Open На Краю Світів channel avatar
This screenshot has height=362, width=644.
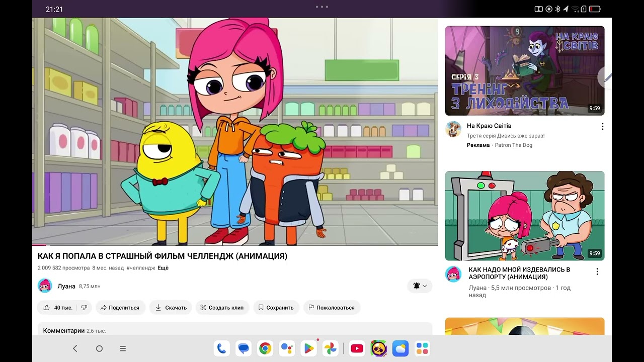pos(453,129)
